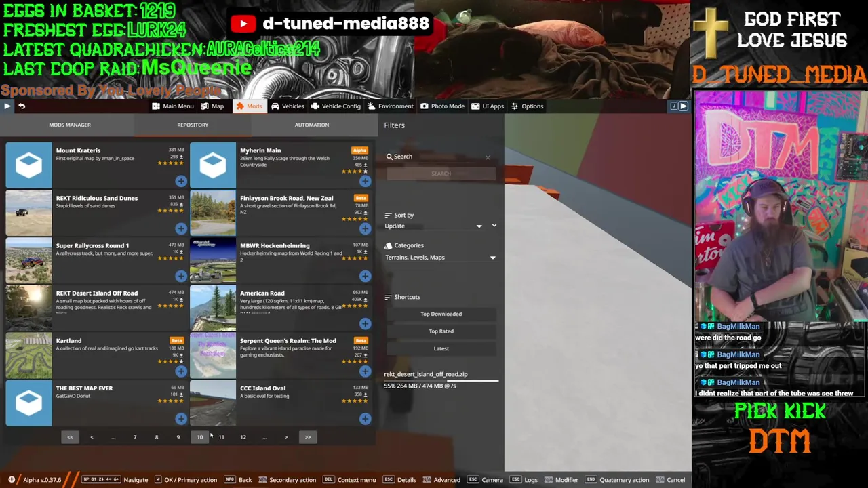This screenshot has width=868, height=488.
Task: Open Categories Terrains, Levels, Maps dropdown
Action: coord(441,258)
